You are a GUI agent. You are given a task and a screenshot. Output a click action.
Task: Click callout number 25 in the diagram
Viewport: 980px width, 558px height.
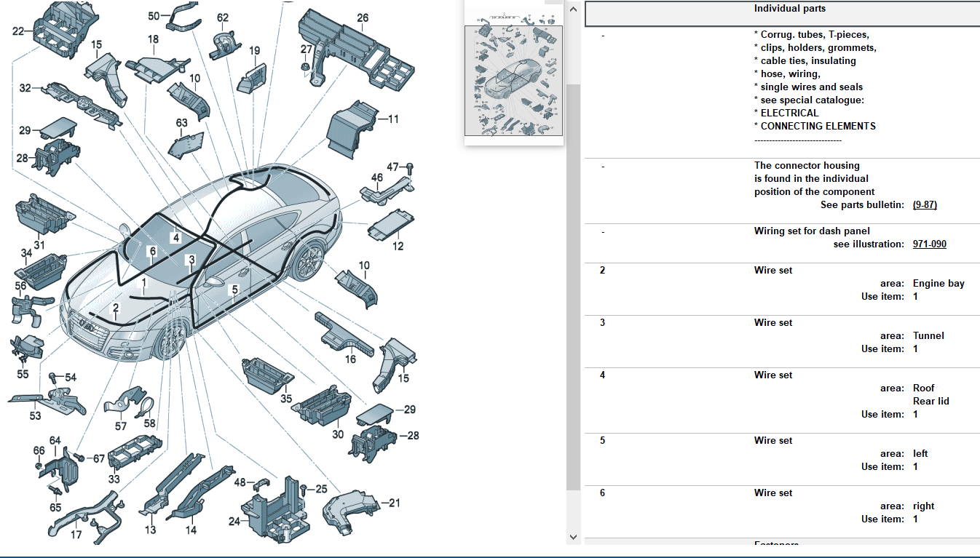(321, 489)
